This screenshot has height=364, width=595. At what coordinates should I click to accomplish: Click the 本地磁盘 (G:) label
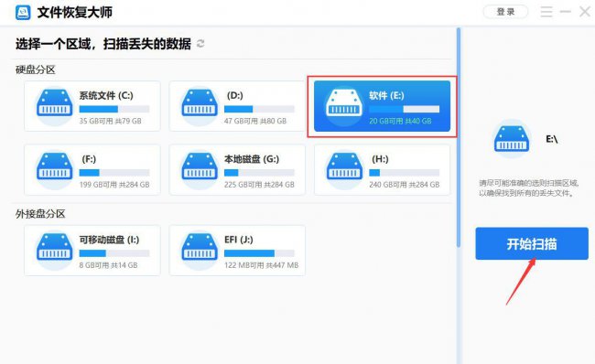point(252,159)
